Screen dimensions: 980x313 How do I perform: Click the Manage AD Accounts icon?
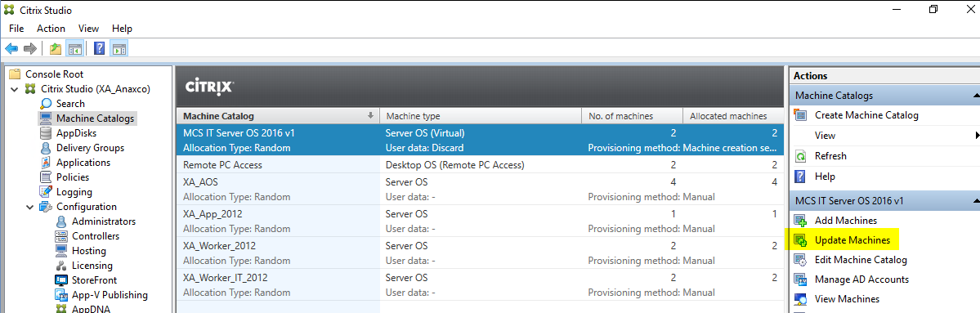point(800,279)
